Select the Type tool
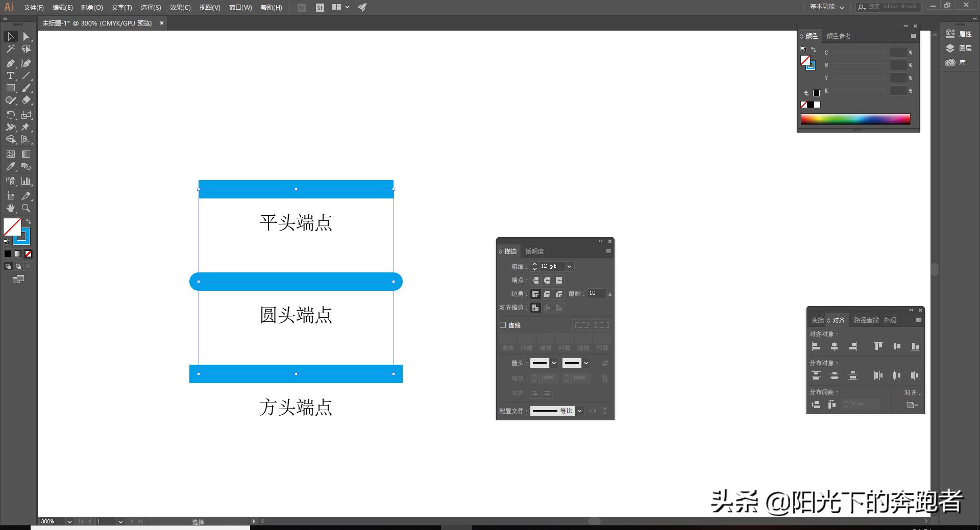Image resolution: width=980 pixels, height=530 pixels. [x=10, y=74]
